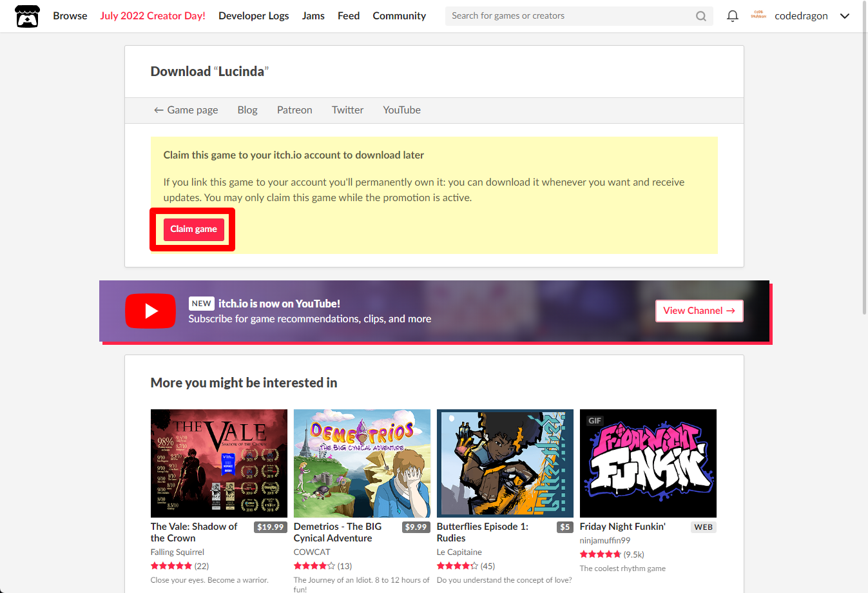Click the codedragon avatar image

coord(758,15)
